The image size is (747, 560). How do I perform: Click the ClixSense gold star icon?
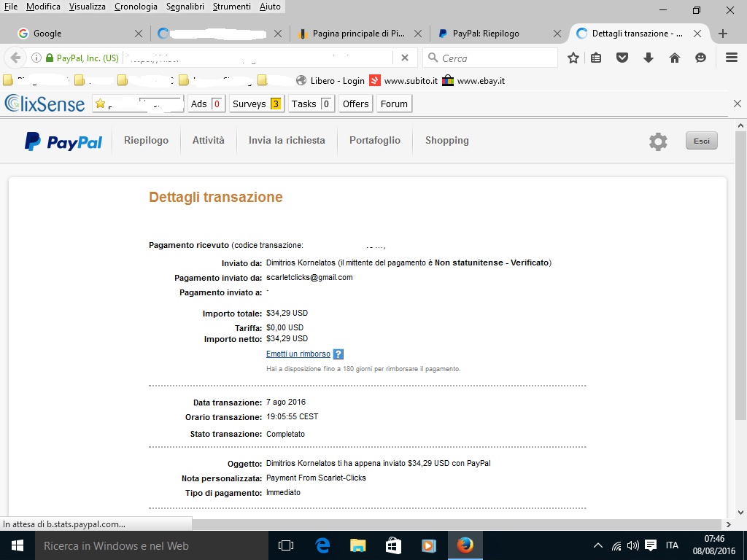(100, 104)
